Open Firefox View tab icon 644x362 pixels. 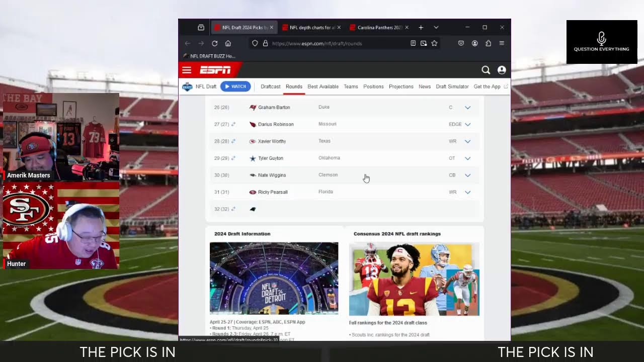(201, 27)
